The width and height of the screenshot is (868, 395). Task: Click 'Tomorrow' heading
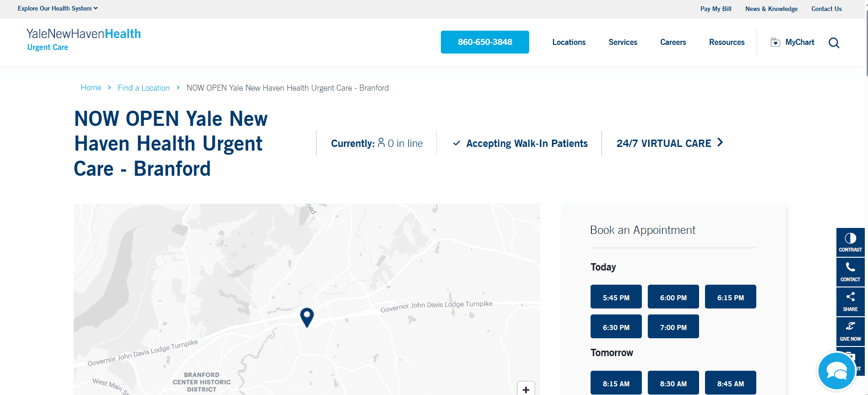[612, 352]
